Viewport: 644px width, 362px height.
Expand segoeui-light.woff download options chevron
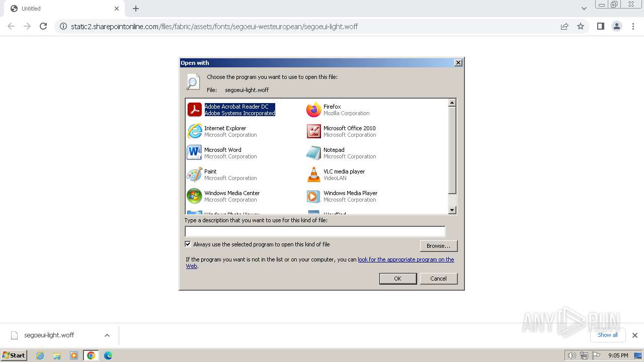(107, 335)
